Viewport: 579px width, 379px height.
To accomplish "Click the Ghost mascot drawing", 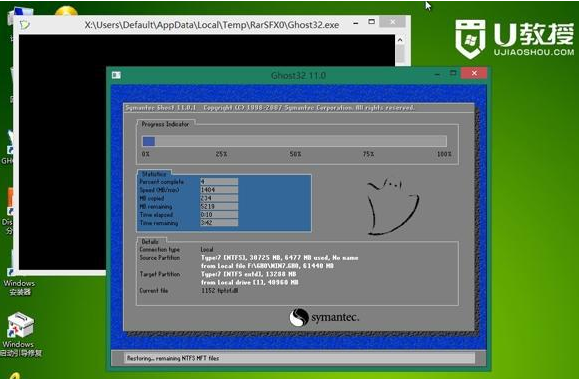I will (x=393, y=206).
